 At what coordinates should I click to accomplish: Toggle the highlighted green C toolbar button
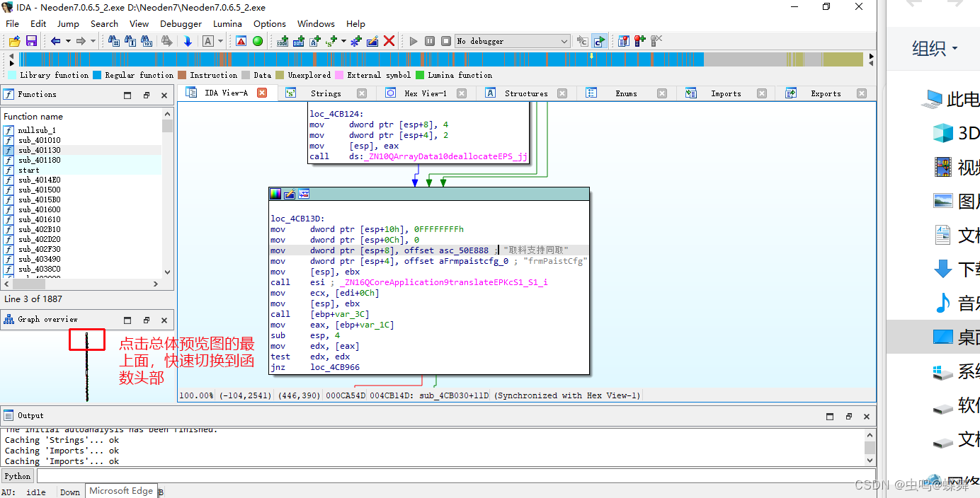coord(600,41)
